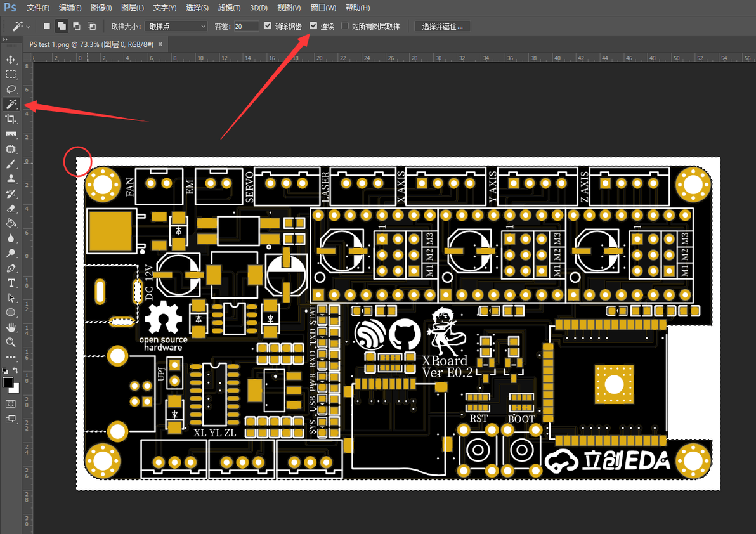Expand the toolbar's double-arrow collapse toggle

pyautogui.click(x=5, y=39)
